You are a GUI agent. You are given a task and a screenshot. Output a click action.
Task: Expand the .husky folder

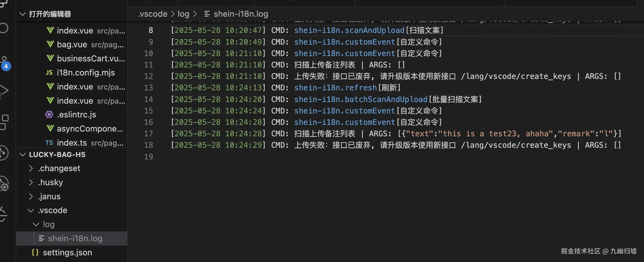(31, 182)
